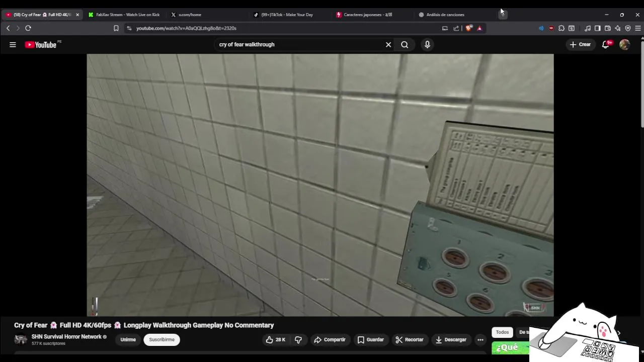The width and height of the screenshot is (644, 362).
Task: Open the music note playlist icon
Action: 587,28
